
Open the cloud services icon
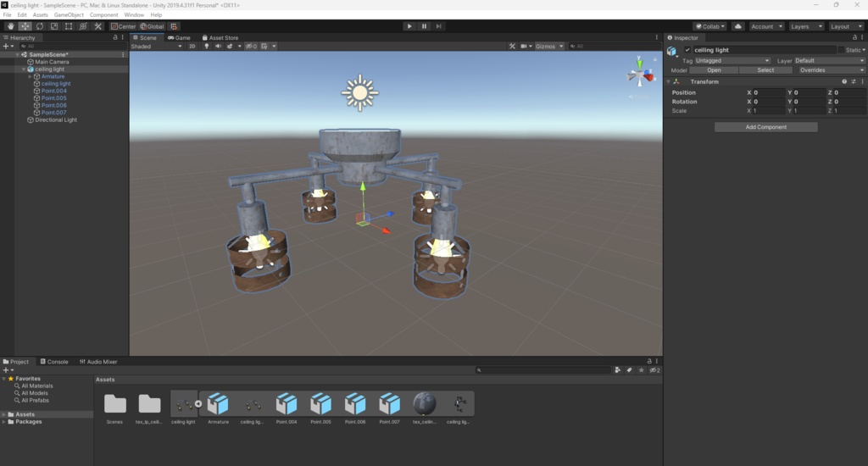pyautogui.click(x=738, y=26)
